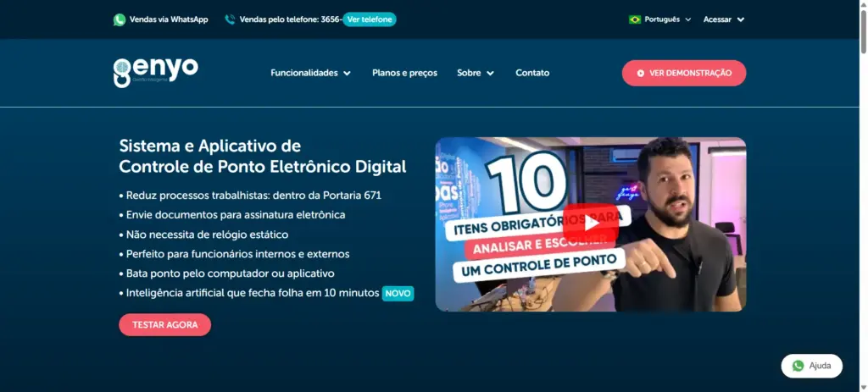Image resolution: width=868 pixels, height=392 pixels.
Task: Click the phone icon next to Vendas pelo telefone
Action: 230,20
